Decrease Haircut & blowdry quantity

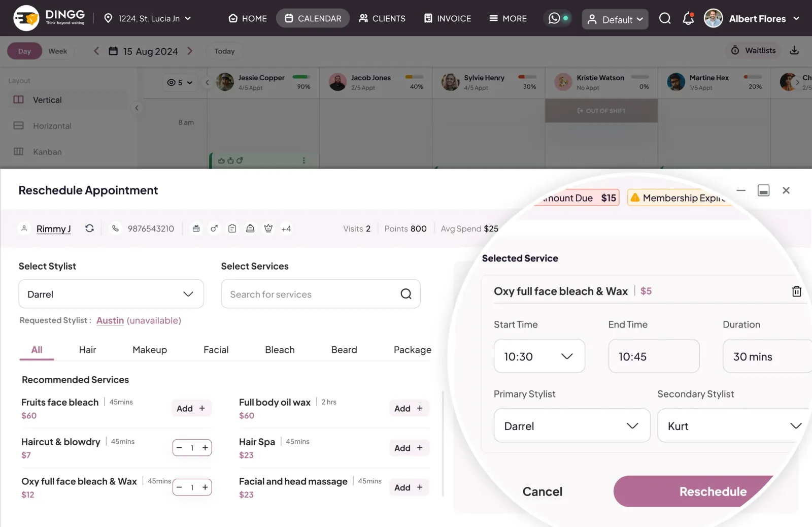(x=179, y=448)
